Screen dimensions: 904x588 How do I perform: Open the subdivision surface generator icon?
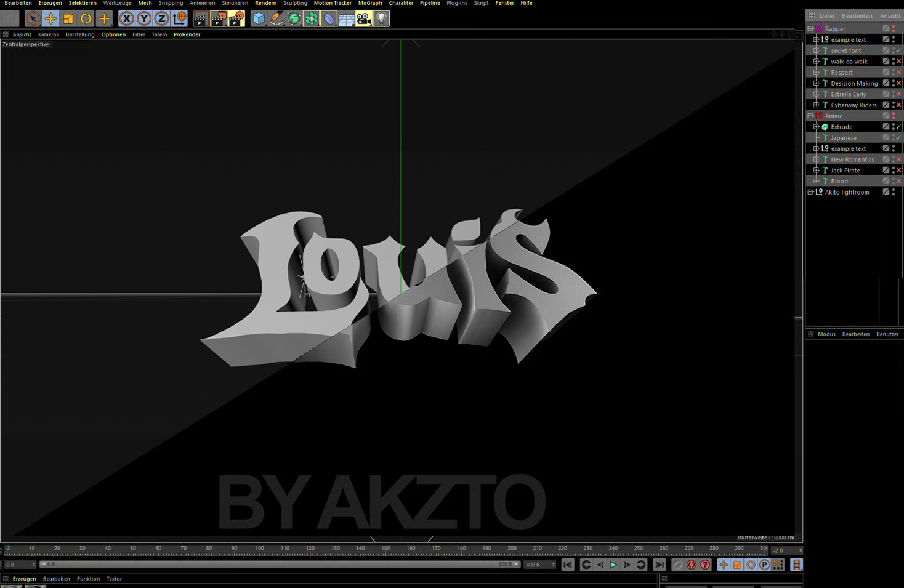point(294,18)
